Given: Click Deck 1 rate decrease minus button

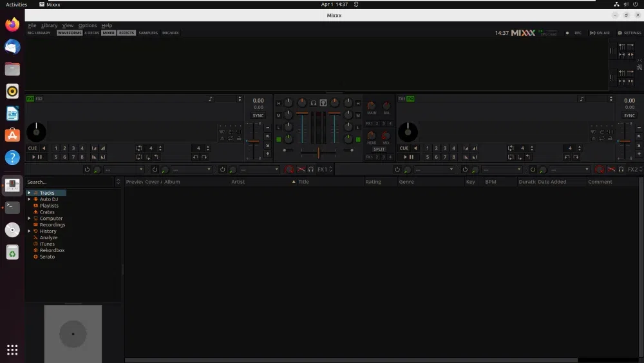Looking at the screenshot, I should coord(268,128).
